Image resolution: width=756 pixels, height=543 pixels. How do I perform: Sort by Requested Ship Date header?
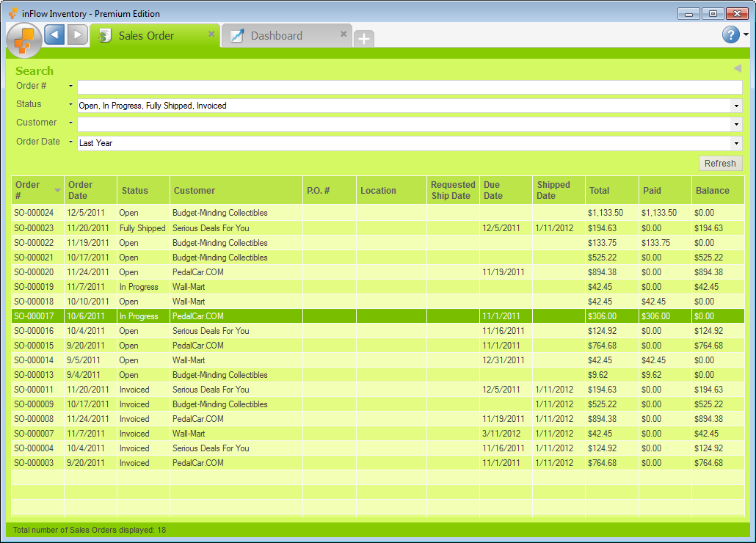453,190
